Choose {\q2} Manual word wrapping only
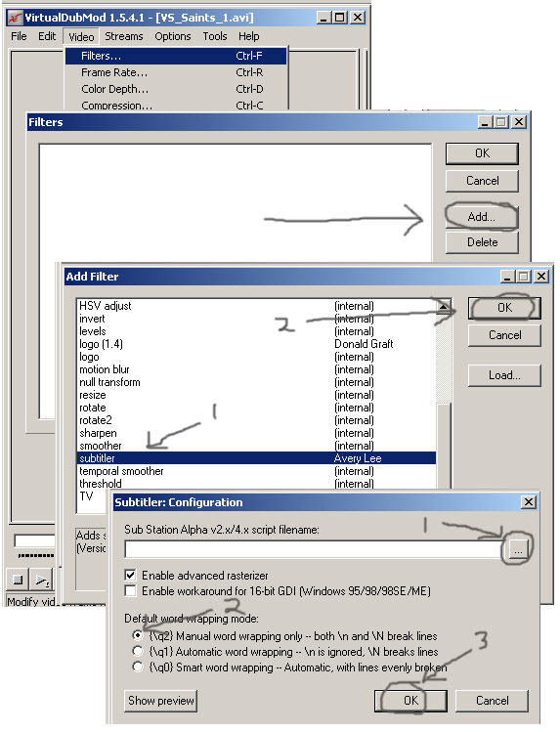560x732 pixels. (x=137, y=635)
